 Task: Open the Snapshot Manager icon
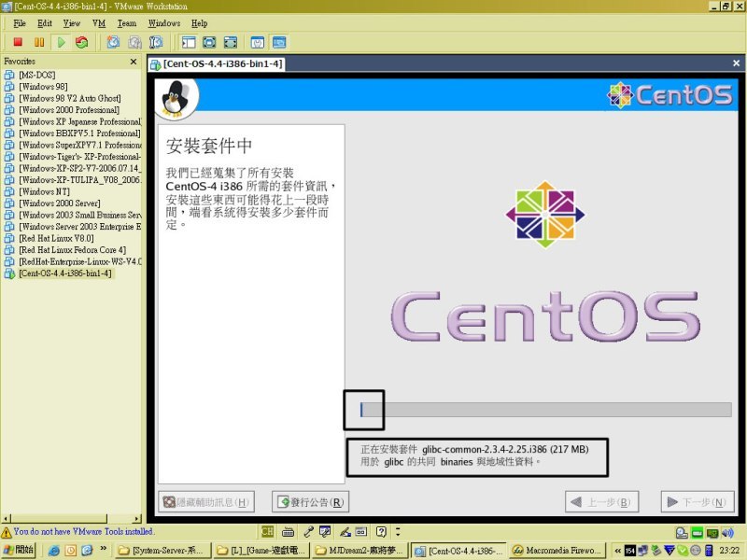[x=156, y=42]
